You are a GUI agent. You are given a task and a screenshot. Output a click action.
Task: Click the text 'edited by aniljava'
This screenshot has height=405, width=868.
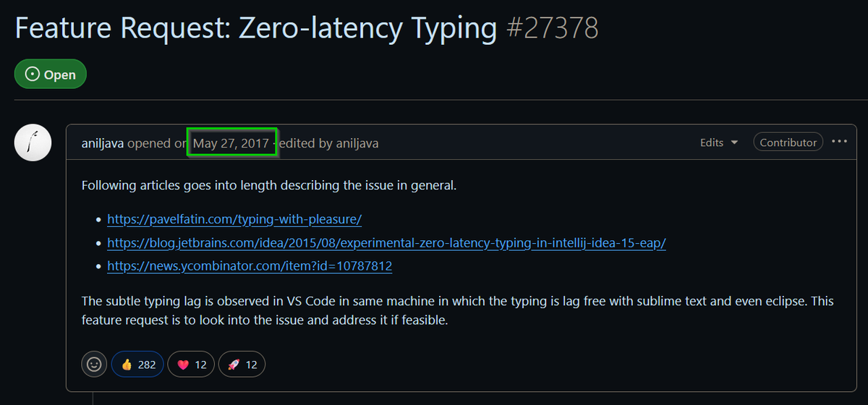[x=328, y=143]
